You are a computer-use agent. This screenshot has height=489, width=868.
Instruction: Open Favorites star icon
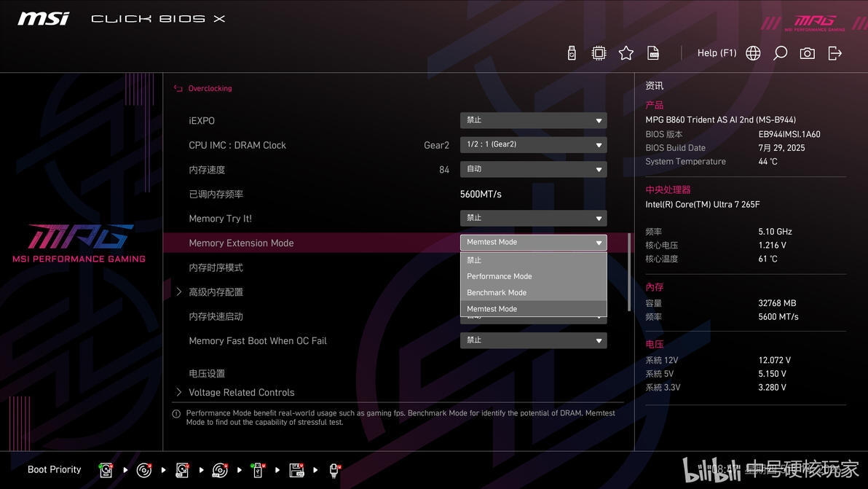pos(626,53)
